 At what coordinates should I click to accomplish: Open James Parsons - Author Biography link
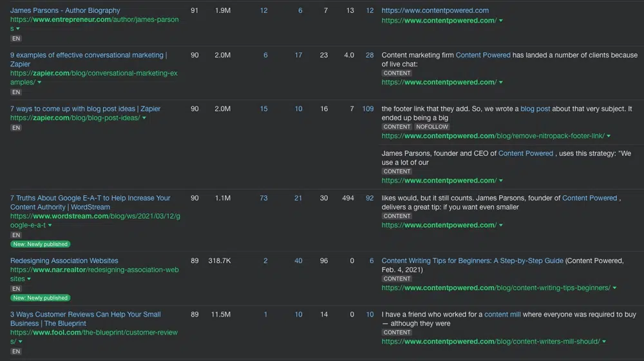65,10
